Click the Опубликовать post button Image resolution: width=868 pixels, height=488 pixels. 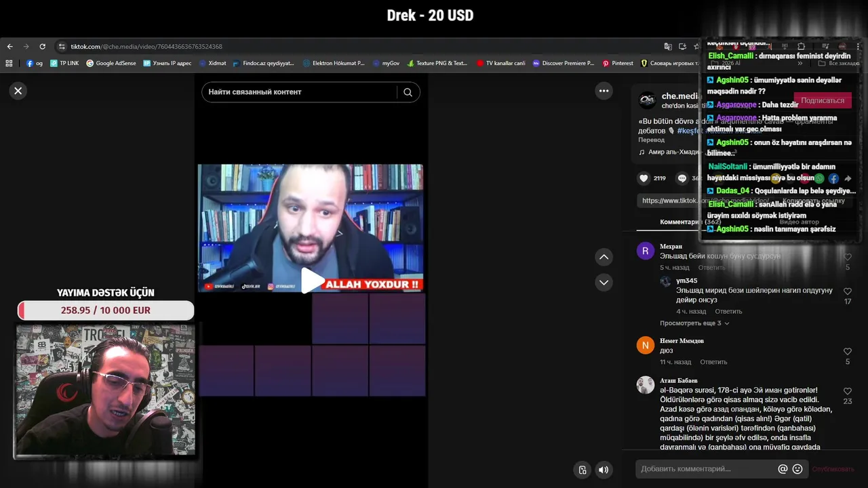click(x=833, y=469)
